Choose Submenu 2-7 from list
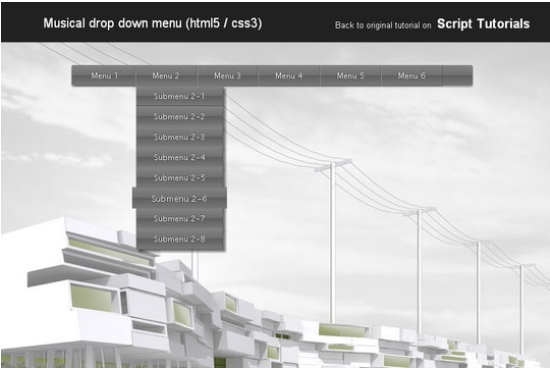550x370 pixels. 179,218
